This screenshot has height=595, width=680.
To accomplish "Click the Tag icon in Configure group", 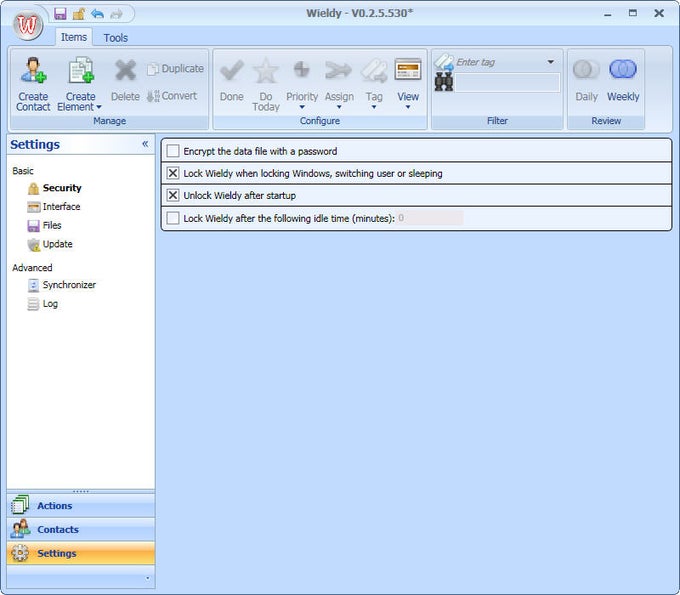I will (374, 71).
